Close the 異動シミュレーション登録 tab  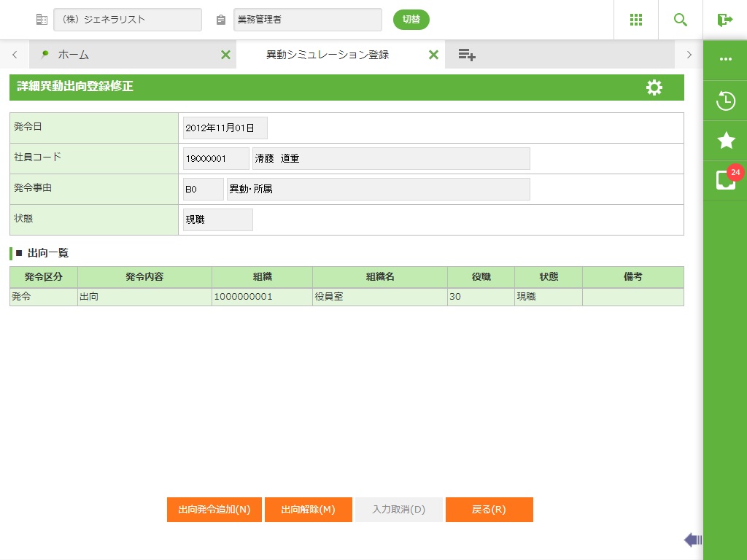[x=433, y=55]
